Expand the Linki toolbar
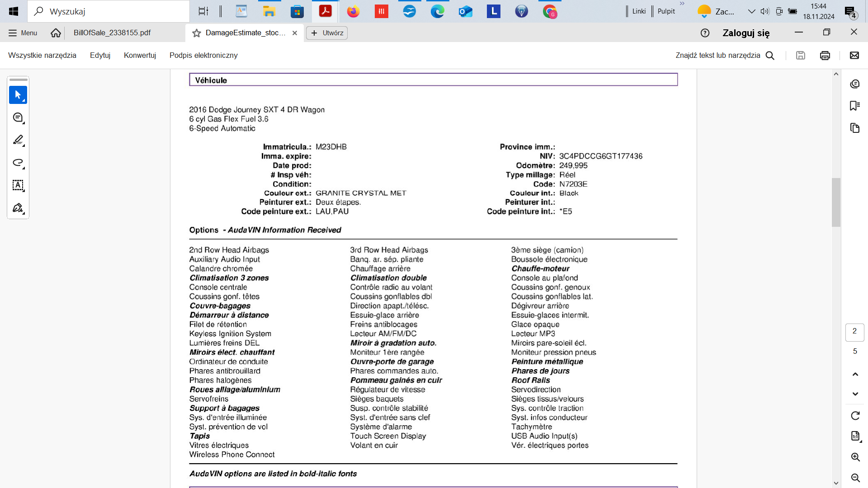This screenshot has height=488, width=868. click(639, 11)
